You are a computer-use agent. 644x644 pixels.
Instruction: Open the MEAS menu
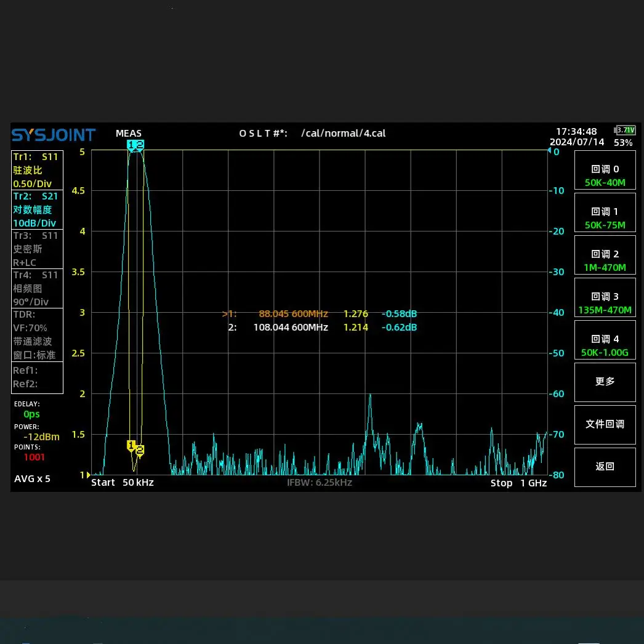pos(128,134)
